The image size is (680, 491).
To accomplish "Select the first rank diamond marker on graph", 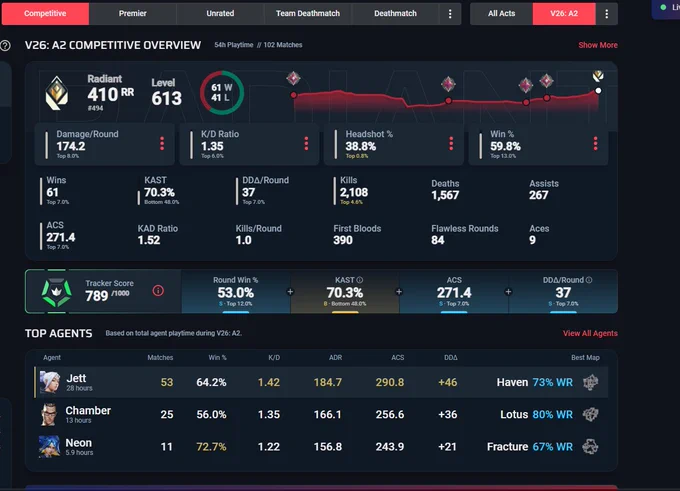I will (294, 79).
